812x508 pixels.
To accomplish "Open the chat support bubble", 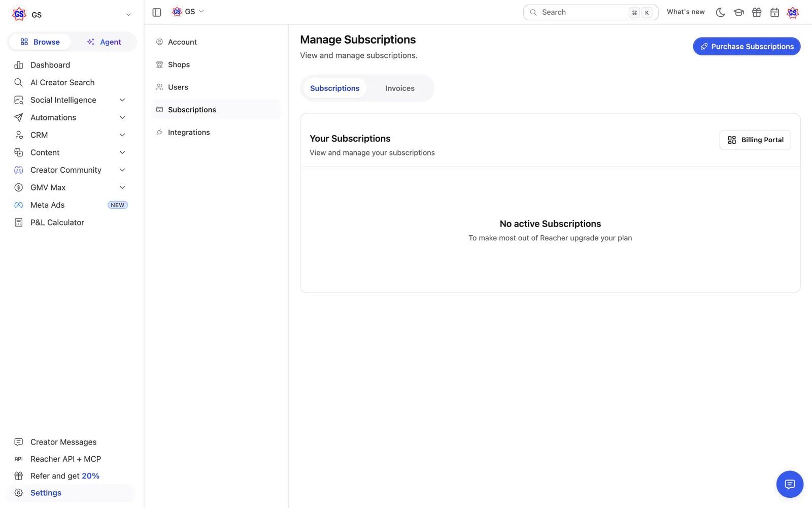I will (x=790, y=484).
